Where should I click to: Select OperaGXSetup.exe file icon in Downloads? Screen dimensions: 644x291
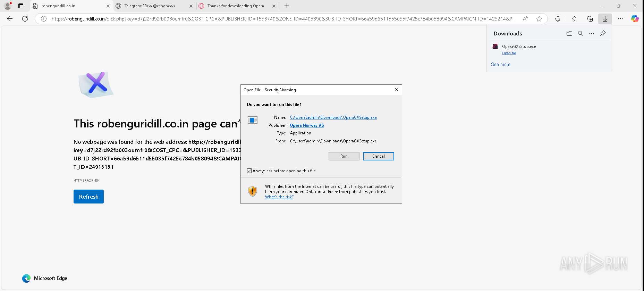coord(495,47)
